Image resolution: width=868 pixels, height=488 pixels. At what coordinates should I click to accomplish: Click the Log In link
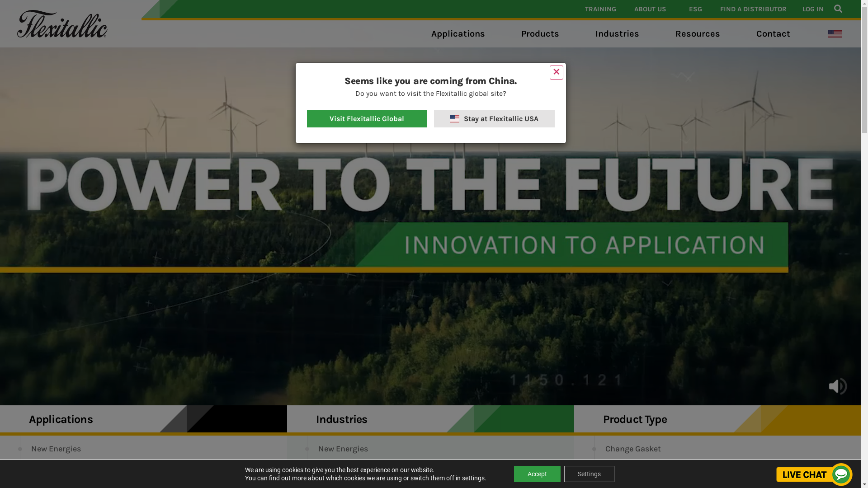(x=813, y=9)
